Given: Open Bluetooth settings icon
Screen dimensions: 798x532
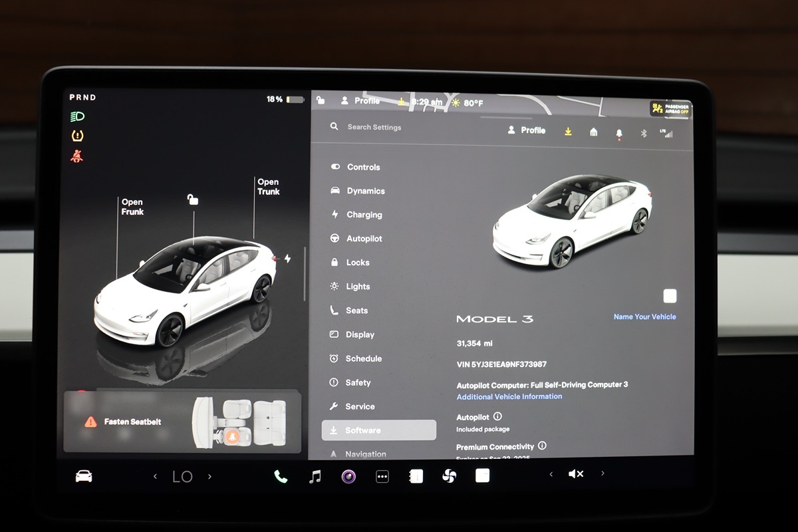Looking at the screenshot, I should [x=643, y=133].
